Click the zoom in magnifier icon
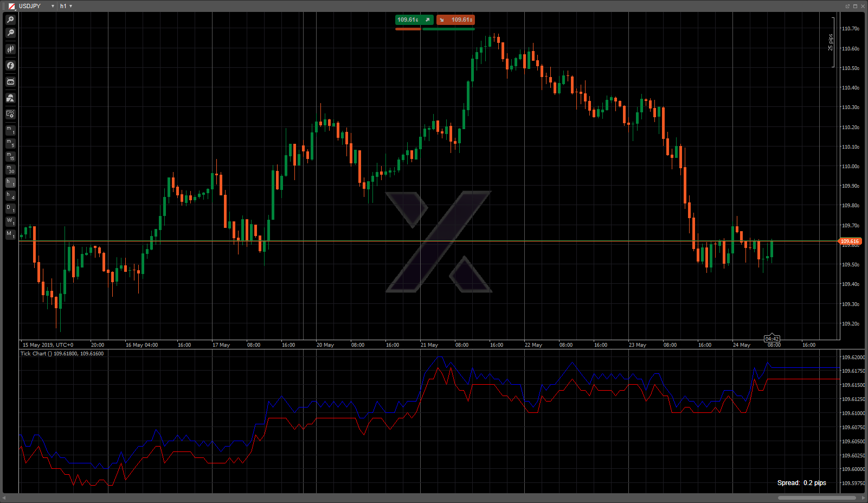This screenshot has width=868, height=503. [10, 20]
